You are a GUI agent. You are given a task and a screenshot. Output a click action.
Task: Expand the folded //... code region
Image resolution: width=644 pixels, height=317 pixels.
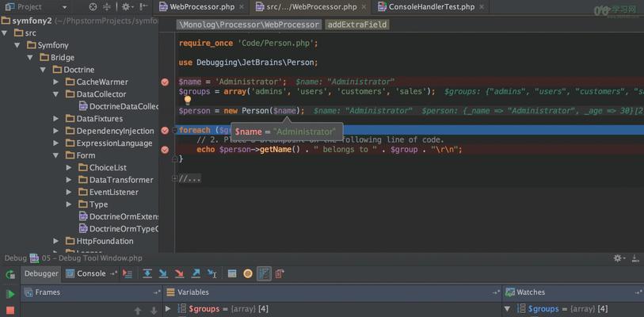coord(175,178)
